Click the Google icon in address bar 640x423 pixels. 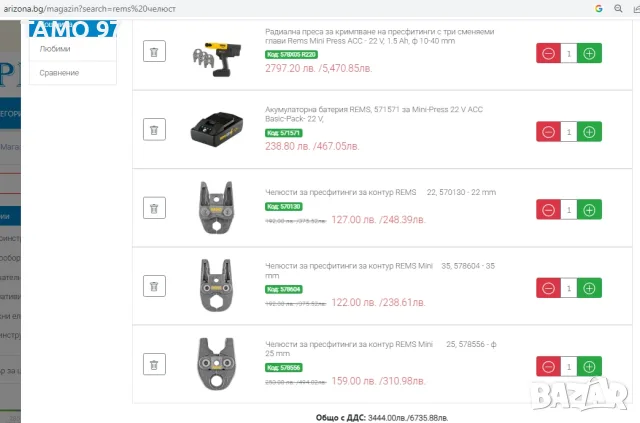click(x=599, y=9)
